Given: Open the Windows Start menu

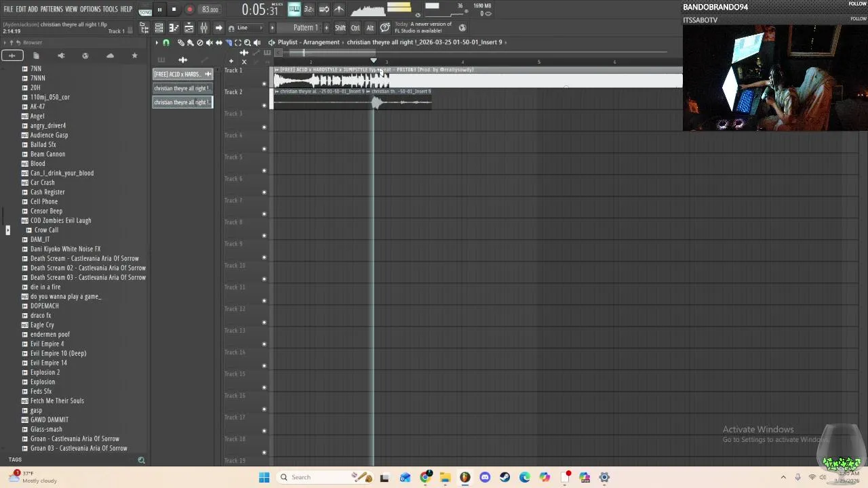Looking at the screenshot, I should (264, 477).
